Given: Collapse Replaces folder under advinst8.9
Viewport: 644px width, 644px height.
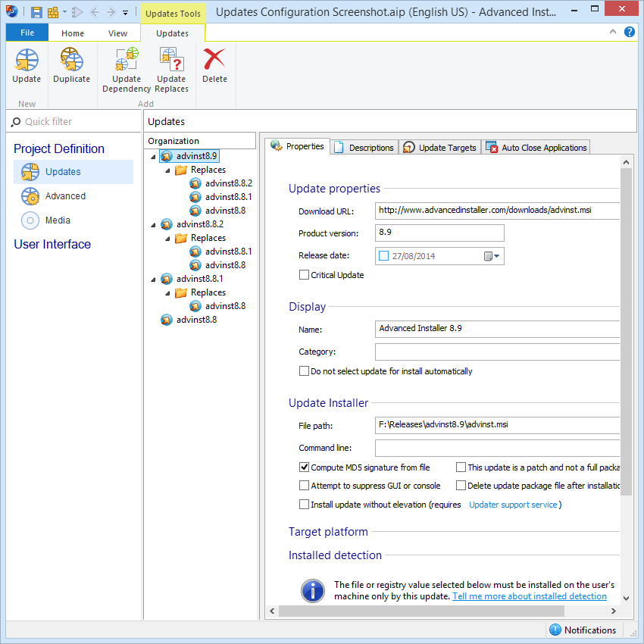Looking at the screenshot, I should tap(167, 170).
